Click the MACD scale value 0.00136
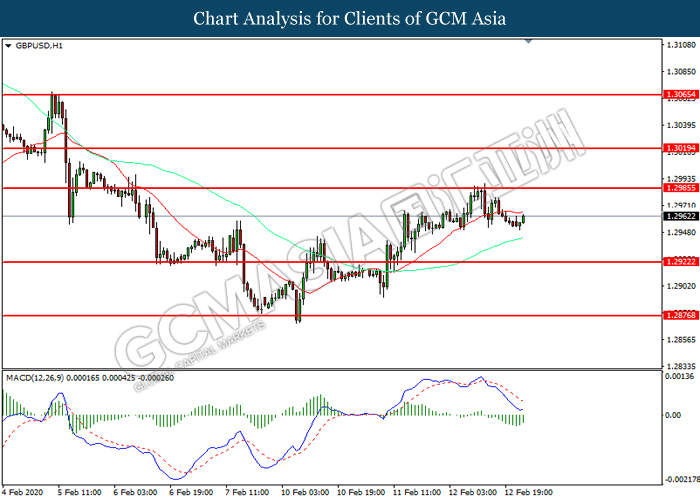Image resolution: width=700 pixels, height=500 pixels. click(679, 376)
